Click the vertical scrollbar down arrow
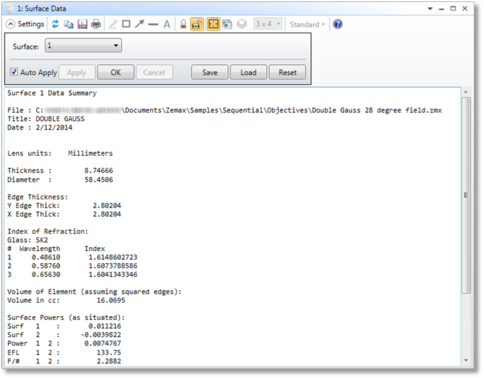Viewport: 484px width, 378px height. pos(466,360)
